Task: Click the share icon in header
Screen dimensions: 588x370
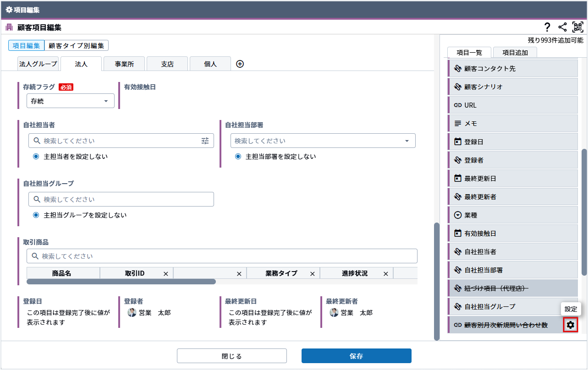Action: (x=562, y=27)
